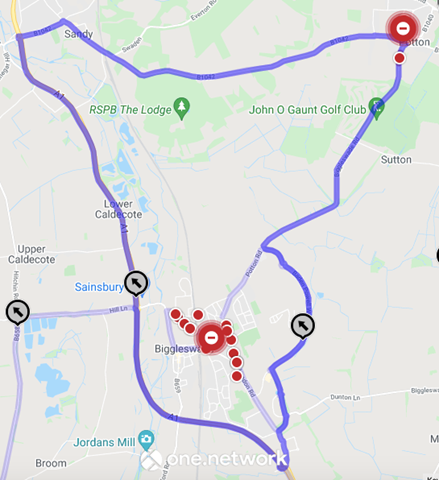The width and height of the screenshot is (439, 480).
Task: Click the Broom village label
Action: coord(51,463)
